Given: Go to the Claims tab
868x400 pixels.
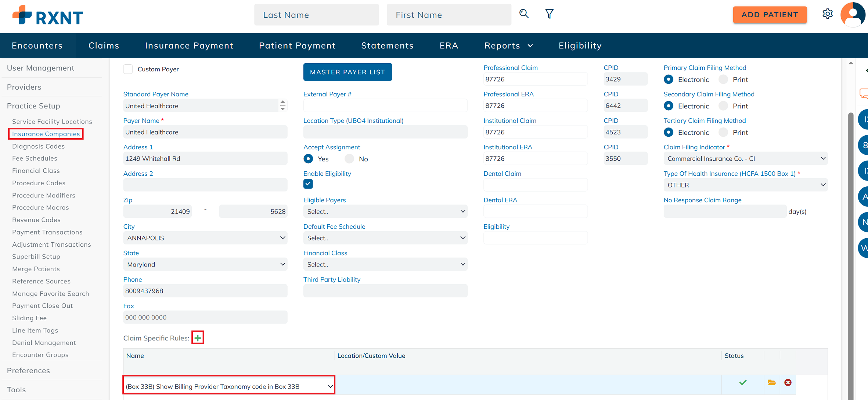Looking at the screenshot, I should coord(104,46).
